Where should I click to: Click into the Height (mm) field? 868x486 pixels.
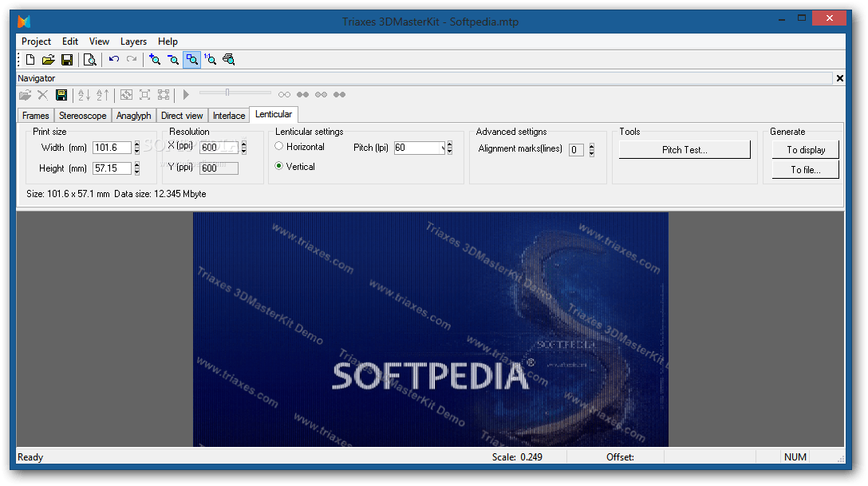[x=112, y=168]
